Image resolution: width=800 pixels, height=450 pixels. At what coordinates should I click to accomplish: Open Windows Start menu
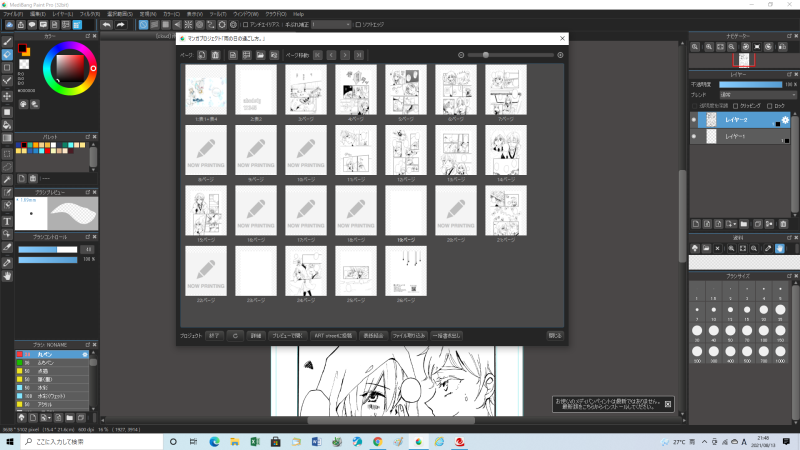point(10,442)
